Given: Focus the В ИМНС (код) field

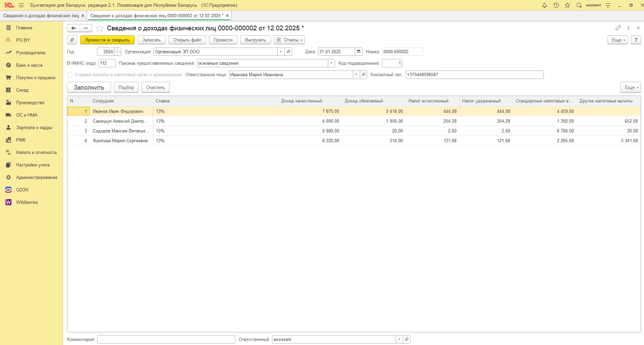Looking at the screenshot, I should 107,63.
